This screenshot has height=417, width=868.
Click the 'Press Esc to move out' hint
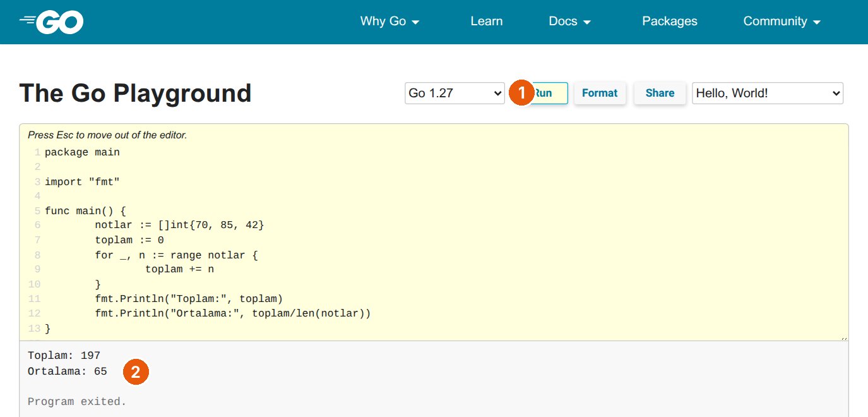(x=107, y=135)
